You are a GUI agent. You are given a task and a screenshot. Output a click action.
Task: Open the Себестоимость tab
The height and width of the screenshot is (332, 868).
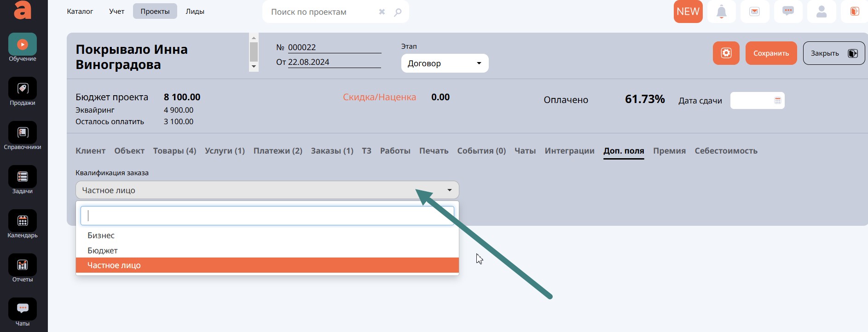click(725, 151)
